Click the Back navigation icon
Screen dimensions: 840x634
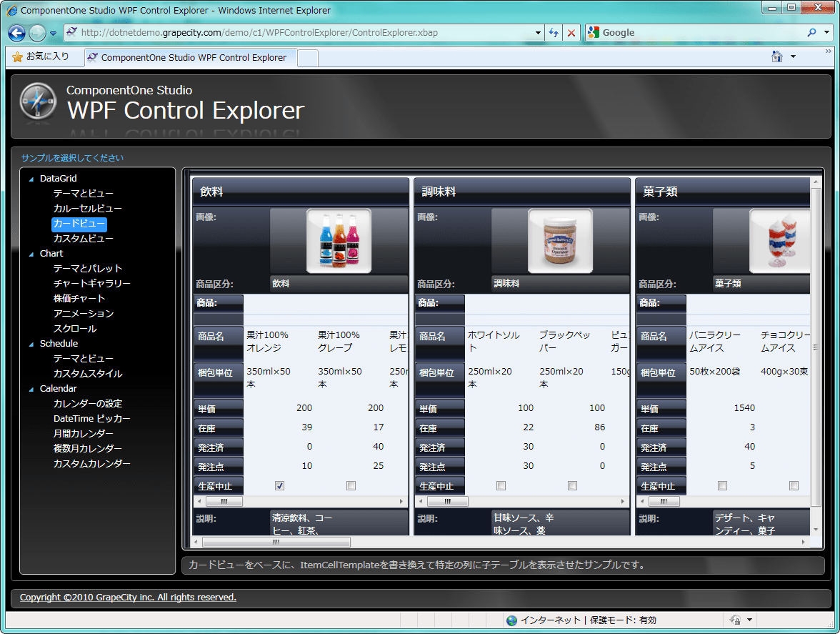pyautogui.click(x=16, y=32)
